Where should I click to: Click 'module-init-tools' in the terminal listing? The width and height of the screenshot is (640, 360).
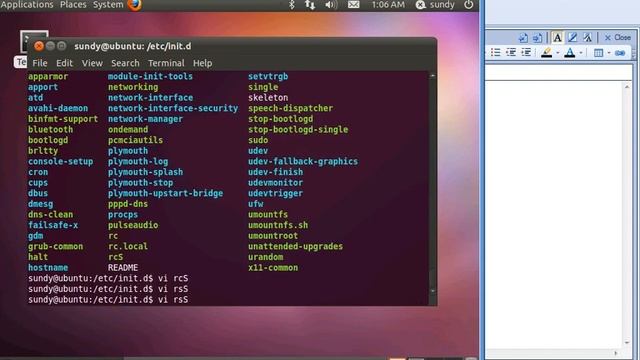point(150,76)
